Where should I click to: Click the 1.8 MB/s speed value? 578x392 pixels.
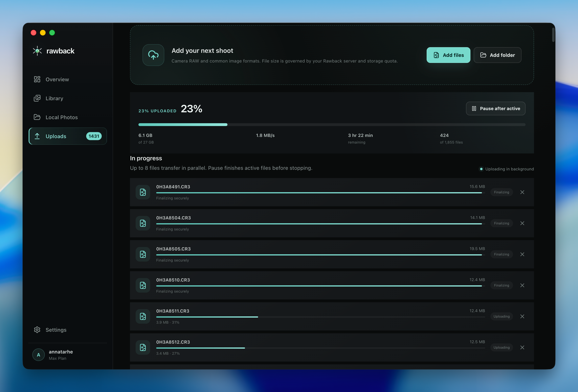(265, 135)
